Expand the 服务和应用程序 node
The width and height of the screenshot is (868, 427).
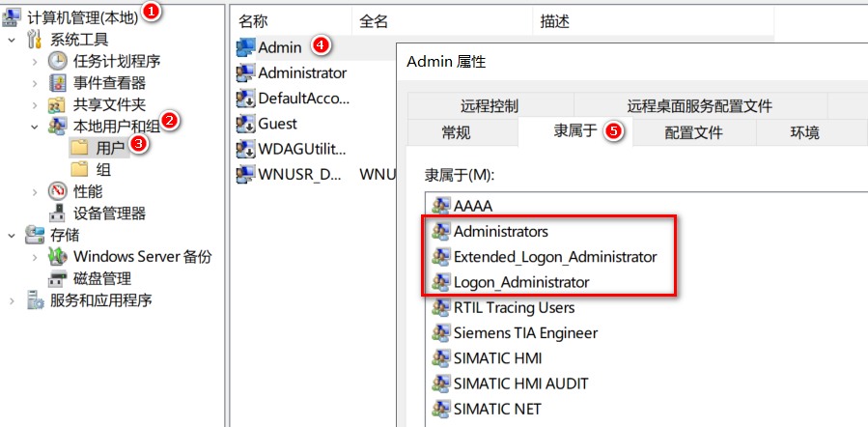click(12, 300)
